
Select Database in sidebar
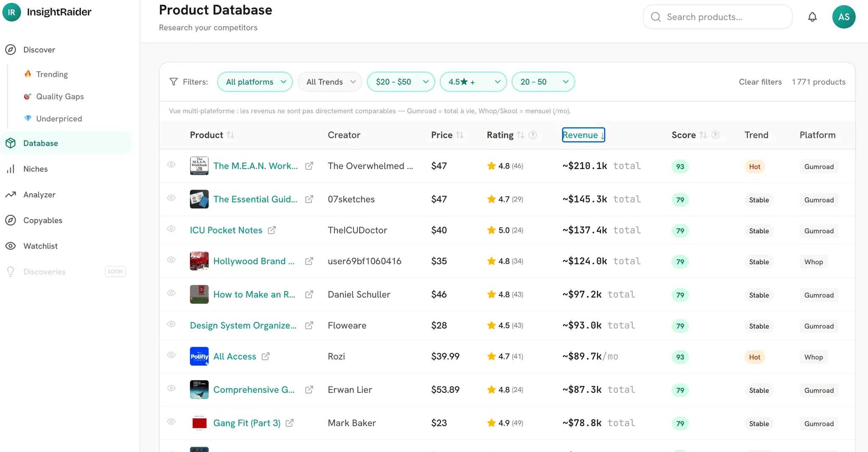tap(67, 143)
